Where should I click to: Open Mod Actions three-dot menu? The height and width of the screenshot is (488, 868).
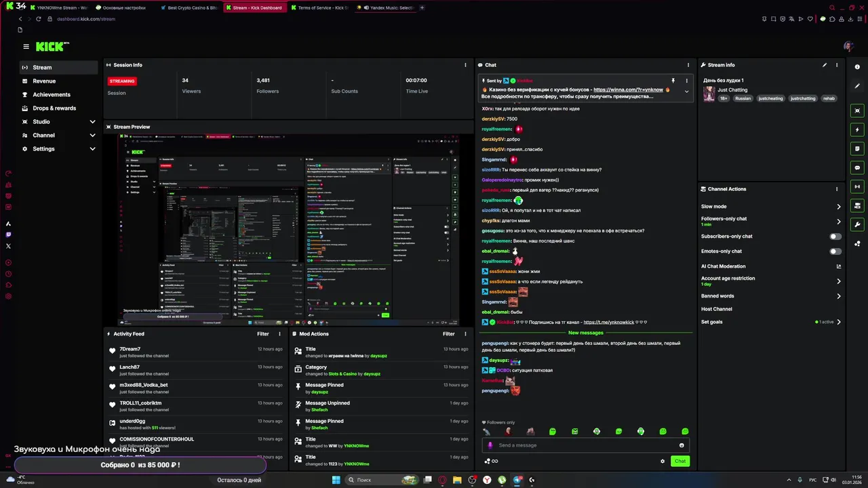(x=465, y=334)
